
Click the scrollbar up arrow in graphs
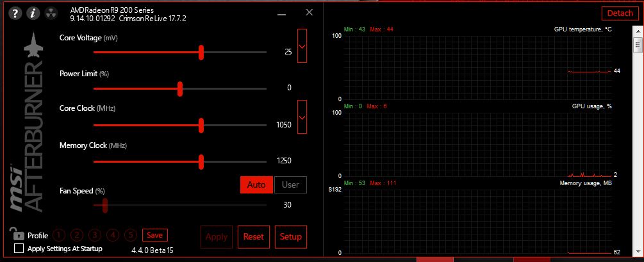[x=638, y=31]
